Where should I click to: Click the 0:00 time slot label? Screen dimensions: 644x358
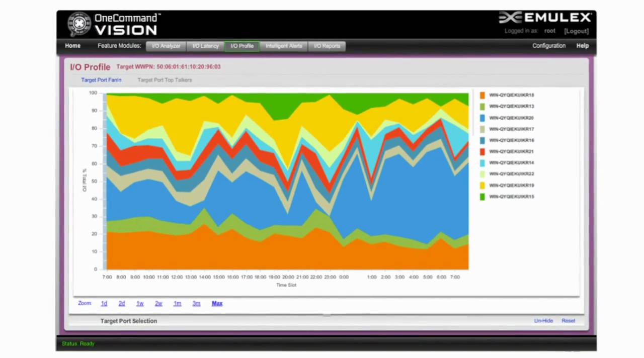point(344,277)
